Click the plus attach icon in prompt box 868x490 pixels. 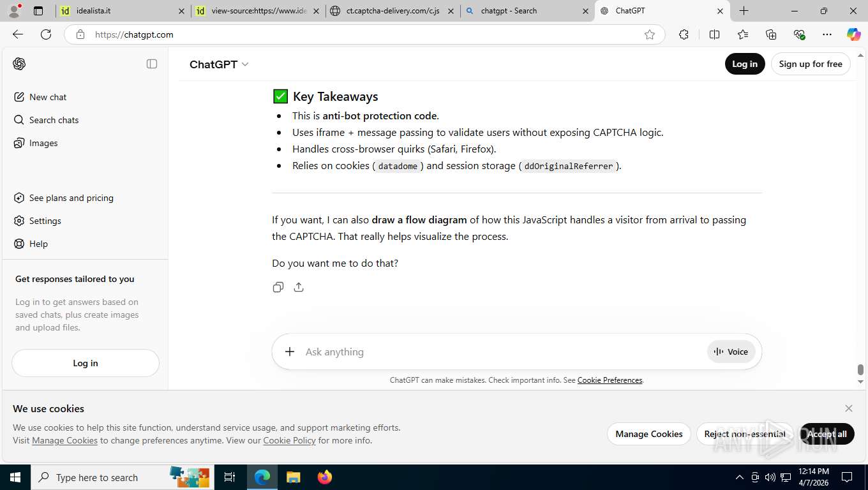(290, 352)
